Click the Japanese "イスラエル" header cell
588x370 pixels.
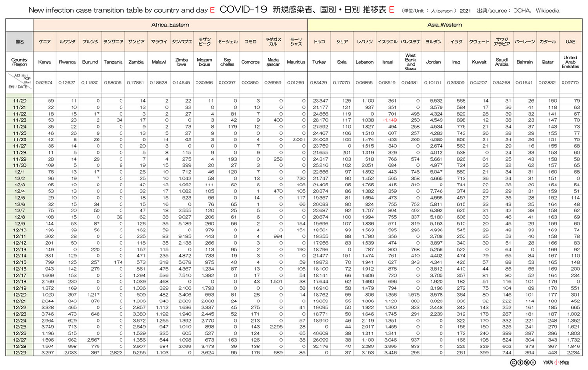(x=388, y=42)
